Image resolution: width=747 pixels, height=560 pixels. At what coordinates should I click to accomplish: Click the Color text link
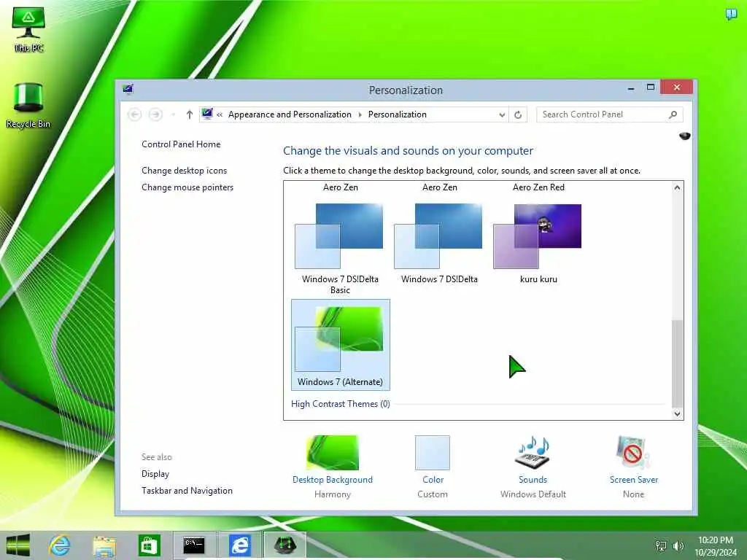click(x=433, y=480)
